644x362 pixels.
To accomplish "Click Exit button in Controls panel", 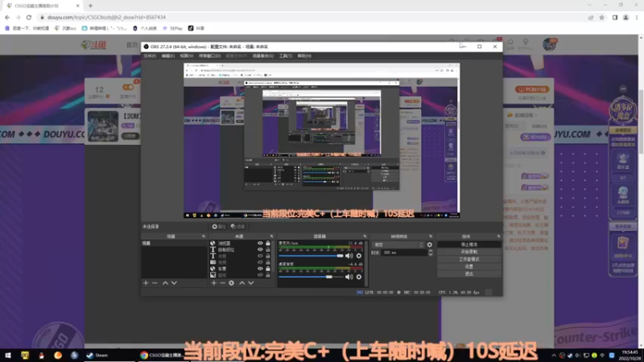I will pos(469,274).
